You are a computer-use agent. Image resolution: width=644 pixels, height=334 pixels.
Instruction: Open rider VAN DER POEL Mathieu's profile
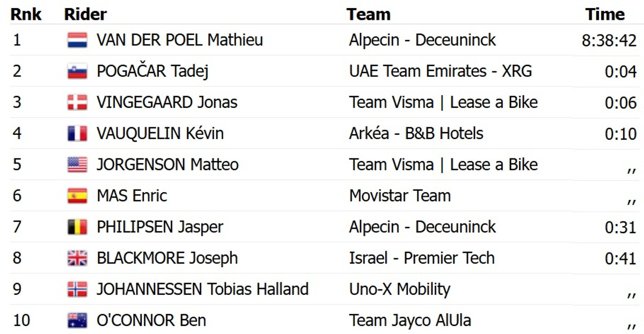coord(180,40)
